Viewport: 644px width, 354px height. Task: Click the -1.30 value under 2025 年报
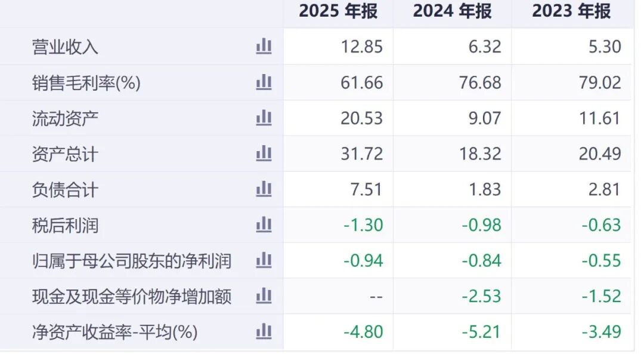point(364,225)
